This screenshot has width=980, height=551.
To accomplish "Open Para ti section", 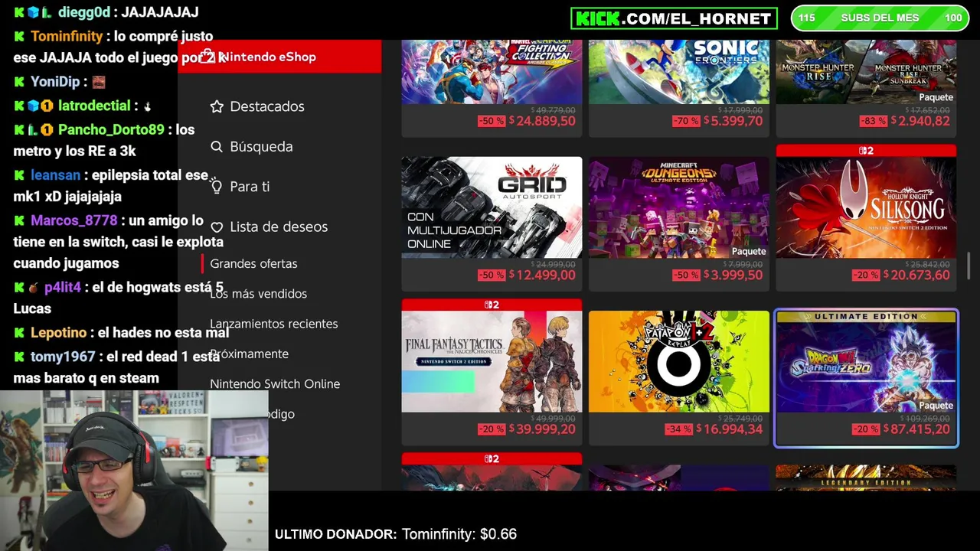I will [250, 186].
